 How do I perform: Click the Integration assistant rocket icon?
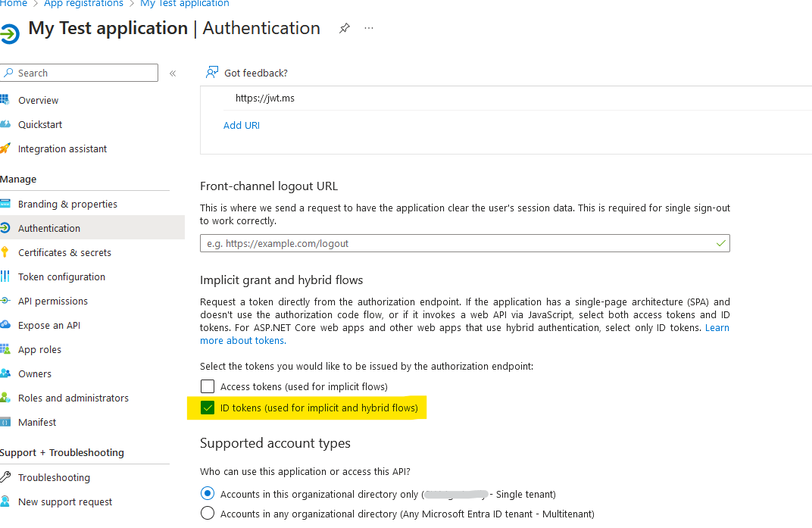click(5, 148)
